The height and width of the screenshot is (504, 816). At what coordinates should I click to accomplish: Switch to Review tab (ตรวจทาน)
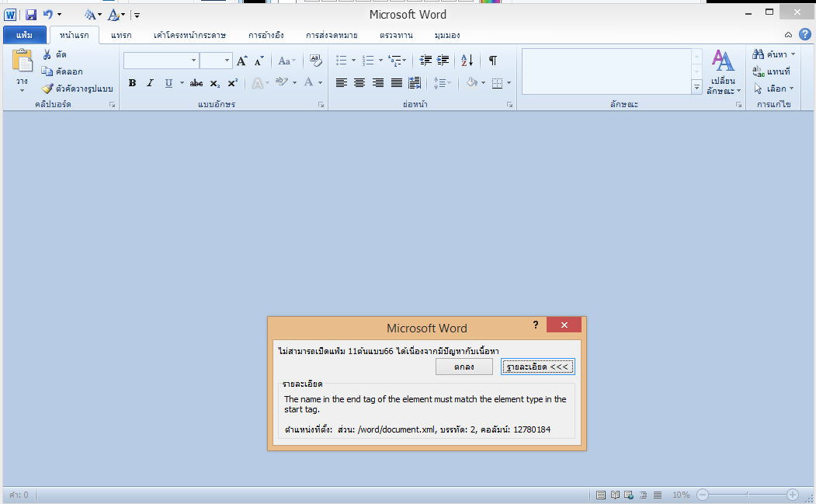[x=396, y=36]
